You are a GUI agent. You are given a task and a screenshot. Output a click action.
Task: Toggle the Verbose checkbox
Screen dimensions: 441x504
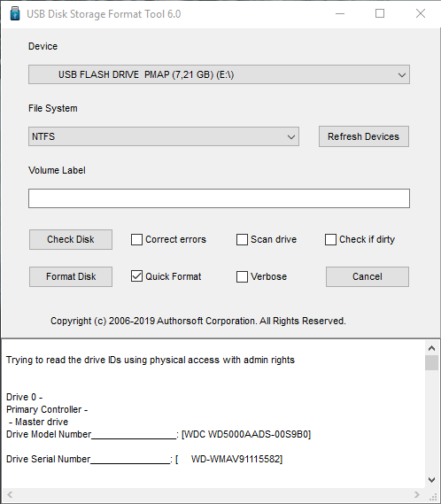242,276
